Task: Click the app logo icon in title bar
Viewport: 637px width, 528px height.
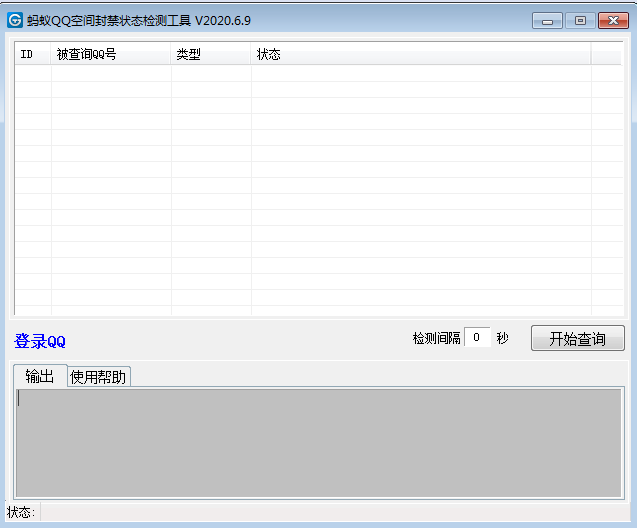Action: coord(15,20)
